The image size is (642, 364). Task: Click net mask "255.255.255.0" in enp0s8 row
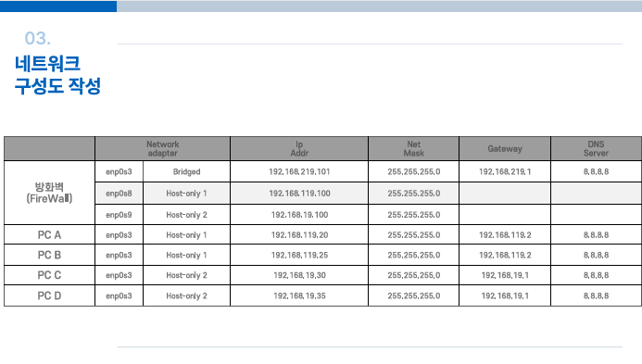tap(413, 194)
